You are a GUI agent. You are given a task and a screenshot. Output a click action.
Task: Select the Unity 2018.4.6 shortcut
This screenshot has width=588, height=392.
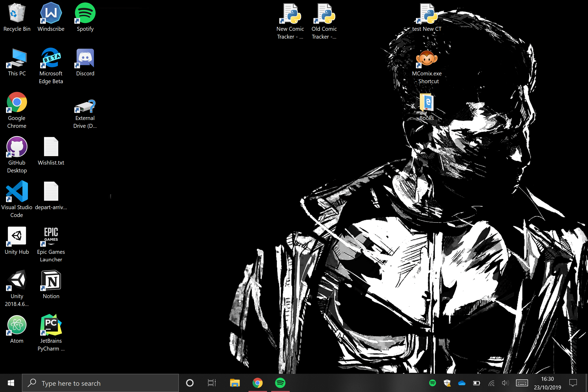(x=17, y=289)
